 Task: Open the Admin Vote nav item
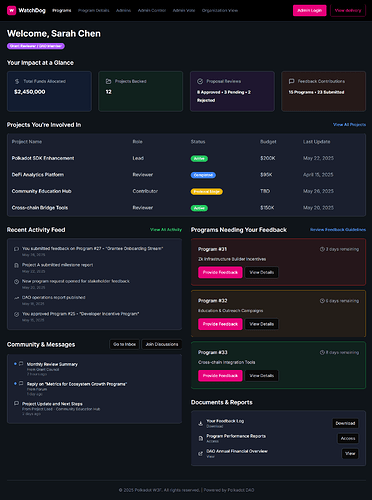click(x=184, y=10)
